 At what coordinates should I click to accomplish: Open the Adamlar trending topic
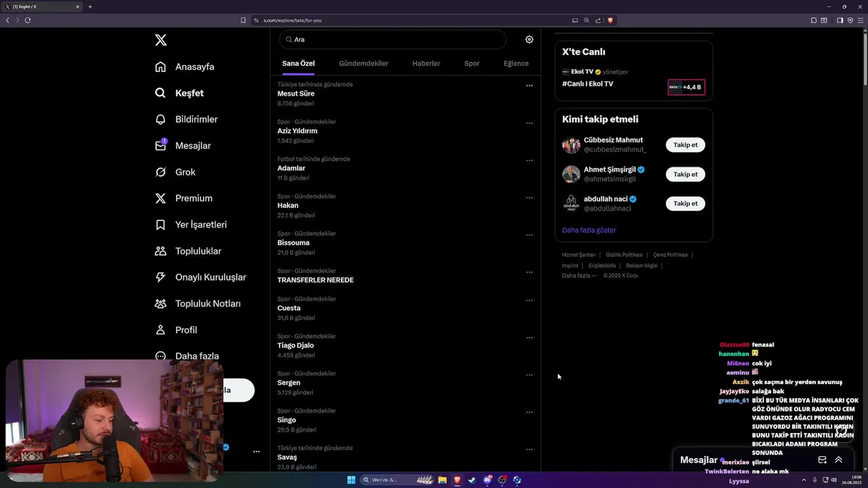tap(291, 168)
